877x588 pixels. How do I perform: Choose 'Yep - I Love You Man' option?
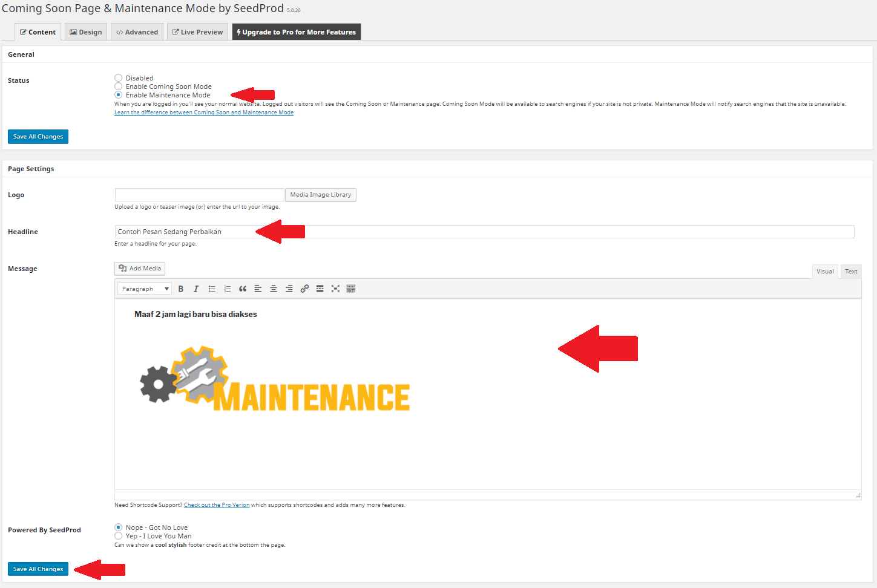coord(119,536)
